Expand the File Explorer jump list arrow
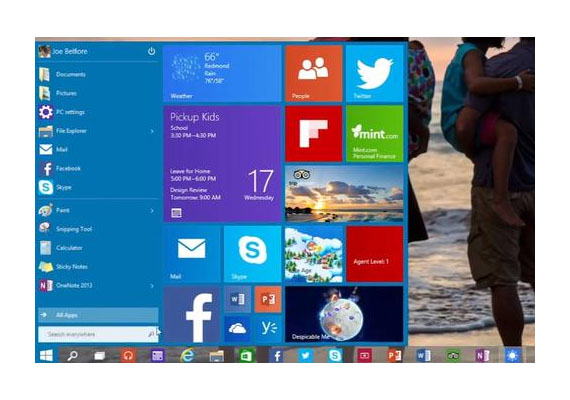Image resolution: width=570 pixels, height=400 pixels. point(152,131)
